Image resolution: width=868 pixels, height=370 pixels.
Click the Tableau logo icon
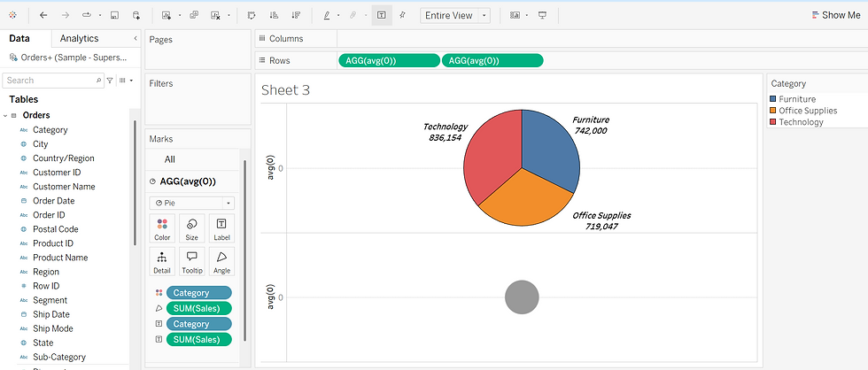[x=12, y=15]
